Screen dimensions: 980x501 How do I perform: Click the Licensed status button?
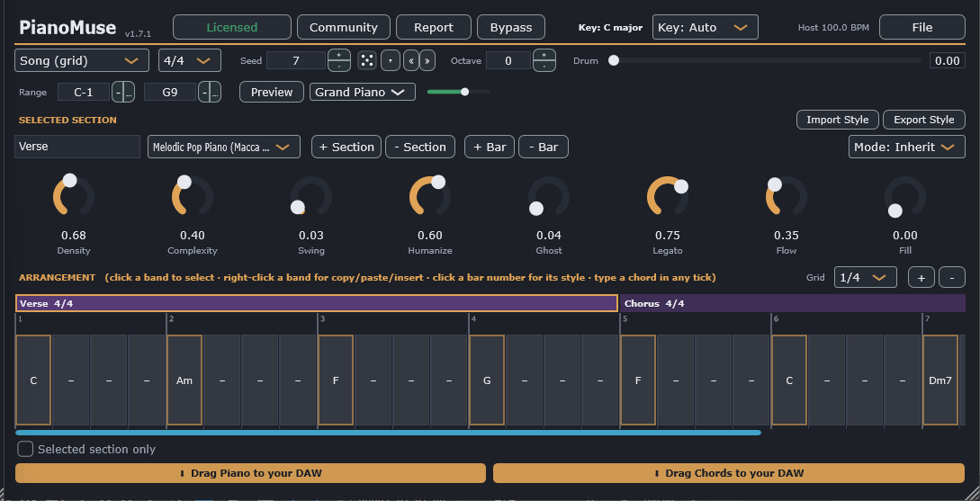[x=232, y=28]
